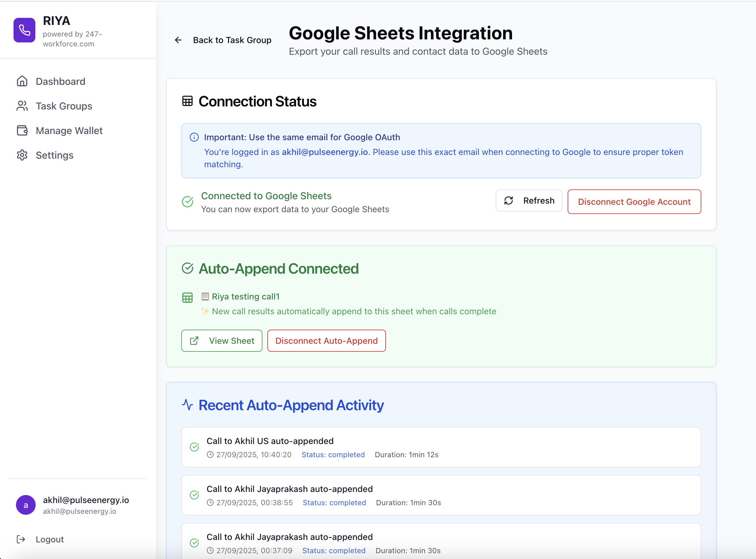The image size is (756, 559).
Task: Click the Task Groups people icon
Action: click(x=22, y=106)
